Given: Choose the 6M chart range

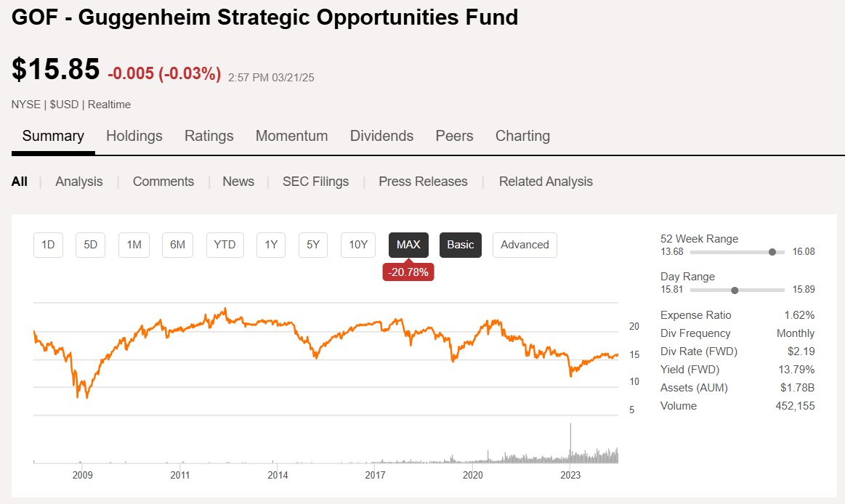Looking at the screenshot, I should click(178, 245).
